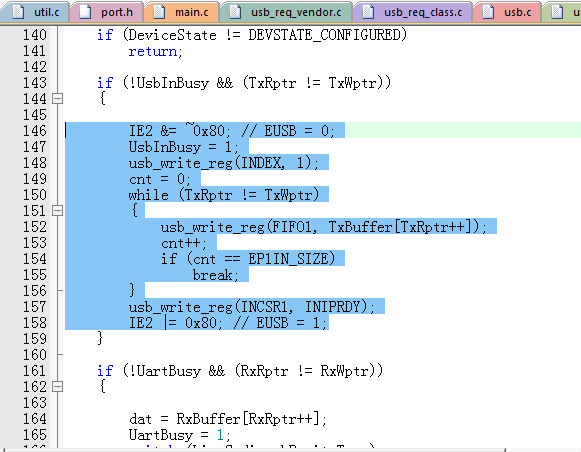The height and width of the screenshot is (452, 581).
Task: Click line number 158 in the margin
Action: [35, 323]
